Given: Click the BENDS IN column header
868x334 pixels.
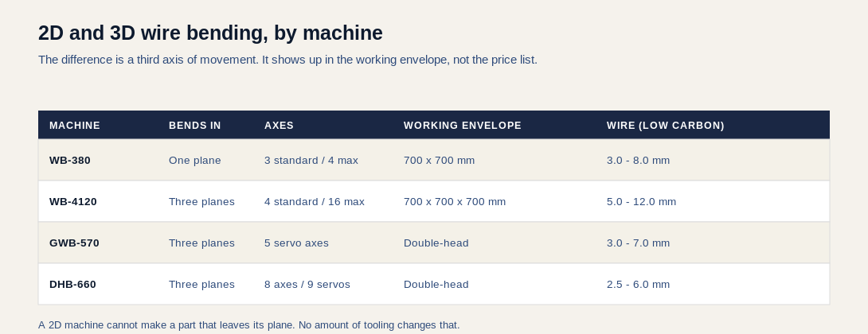Looking at the screenshot, I should coord(195,126).
